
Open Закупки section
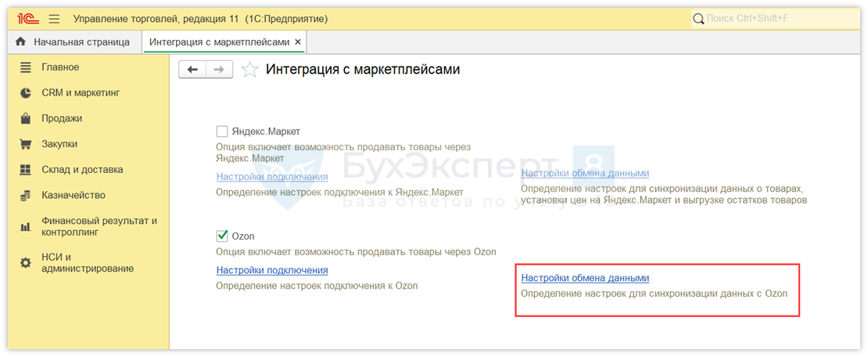59,144
